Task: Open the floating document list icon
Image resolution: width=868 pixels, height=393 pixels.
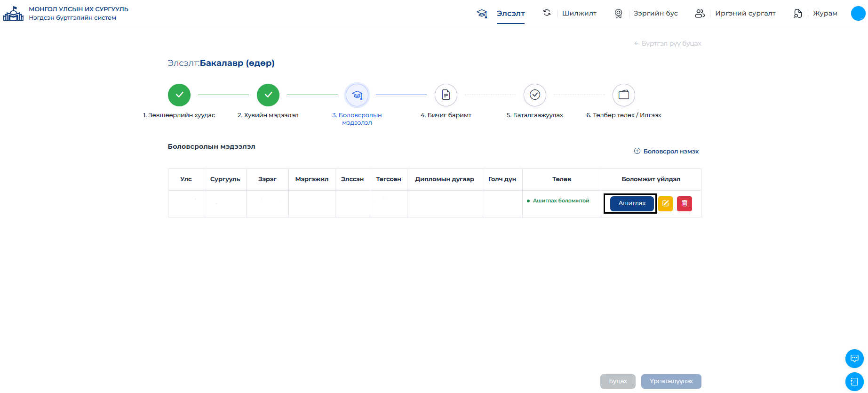Action: tap(854, 382)
